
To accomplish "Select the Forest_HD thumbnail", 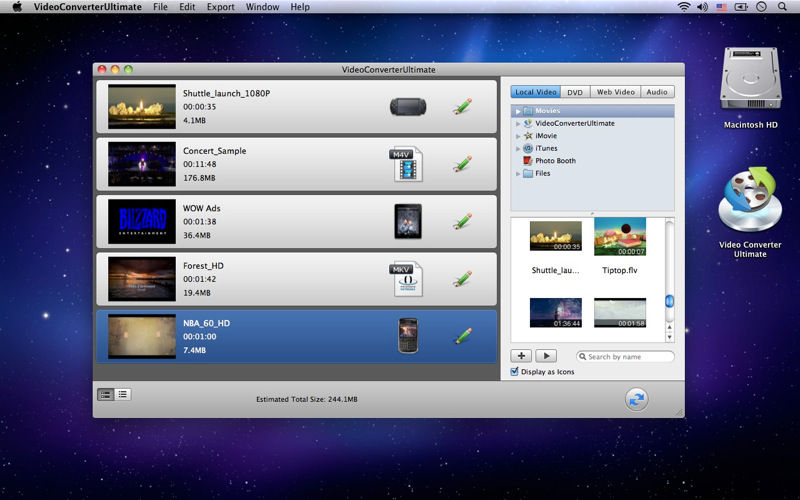I will coord(142,279).
